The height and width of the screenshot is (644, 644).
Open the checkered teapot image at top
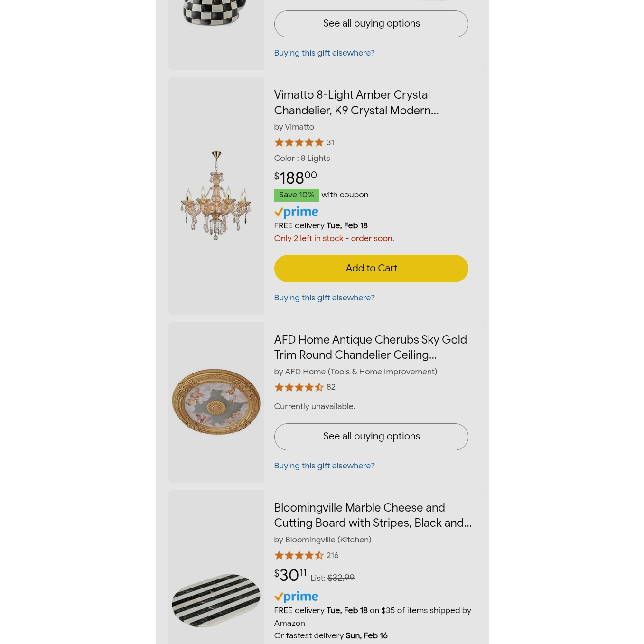coord(215,13)
